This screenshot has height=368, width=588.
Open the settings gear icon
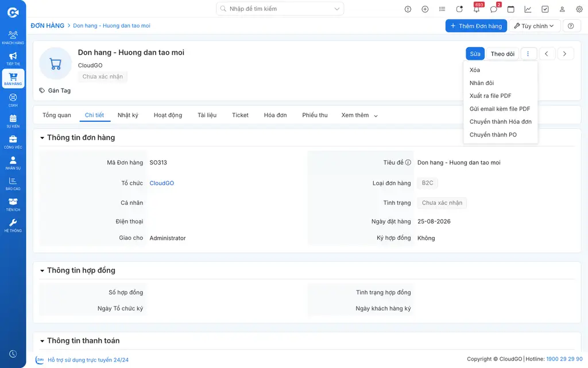coord(579,9)
